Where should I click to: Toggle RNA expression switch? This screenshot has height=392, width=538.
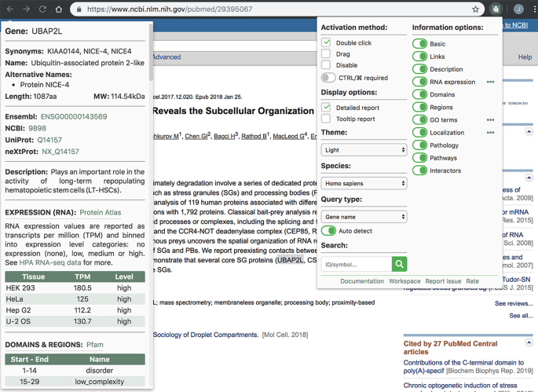tap(419, 82)
